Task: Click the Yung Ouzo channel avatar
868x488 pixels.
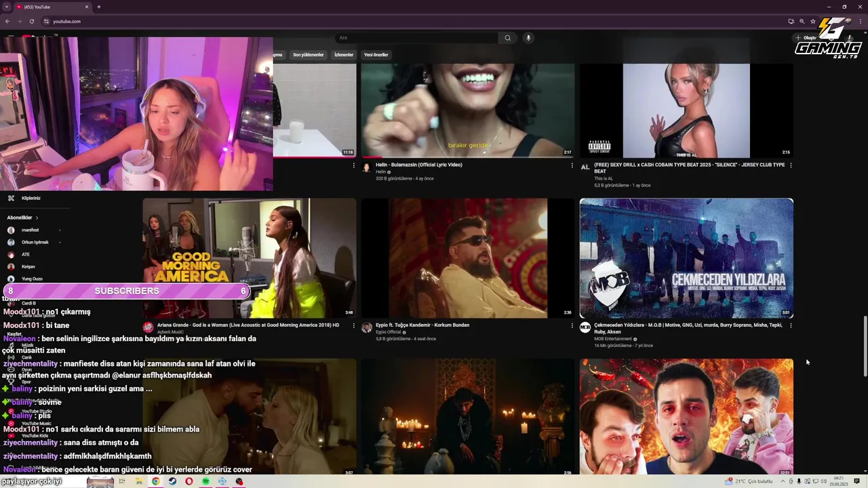Action: click(x=11, y=279)
